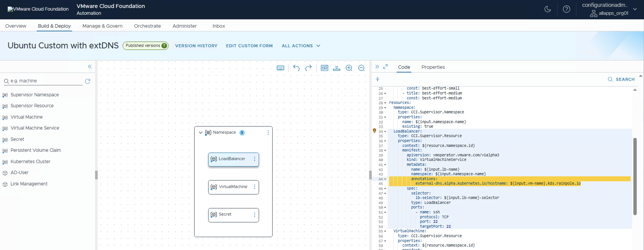
Task: Switch to the Properties tab
Action: click(x=433, y=67)
